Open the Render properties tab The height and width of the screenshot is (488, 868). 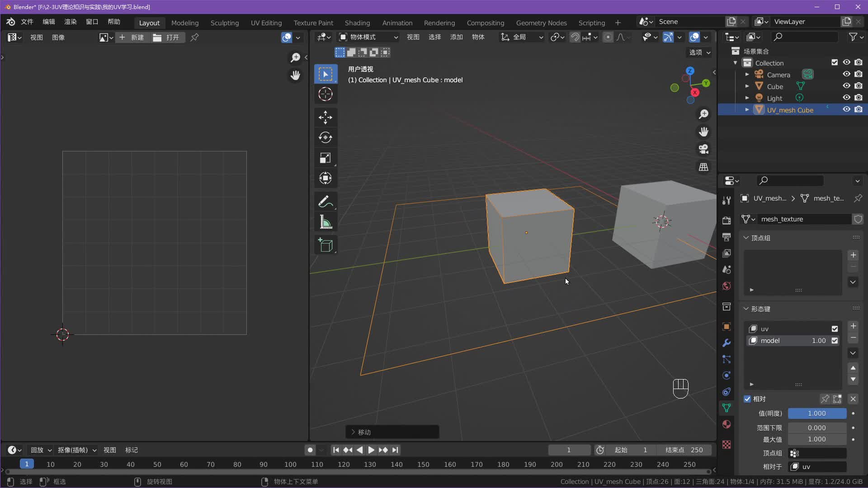(726, 221)
